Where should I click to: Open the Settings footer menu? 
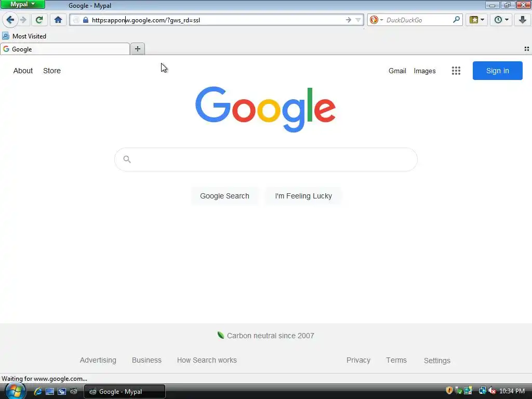[x=437, y=361]
